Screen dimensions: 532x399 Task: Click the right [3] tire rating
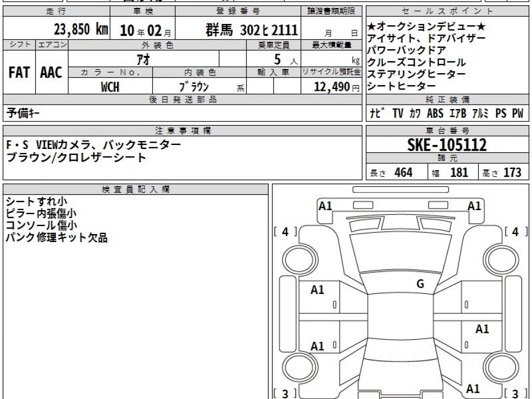(515, 393)
